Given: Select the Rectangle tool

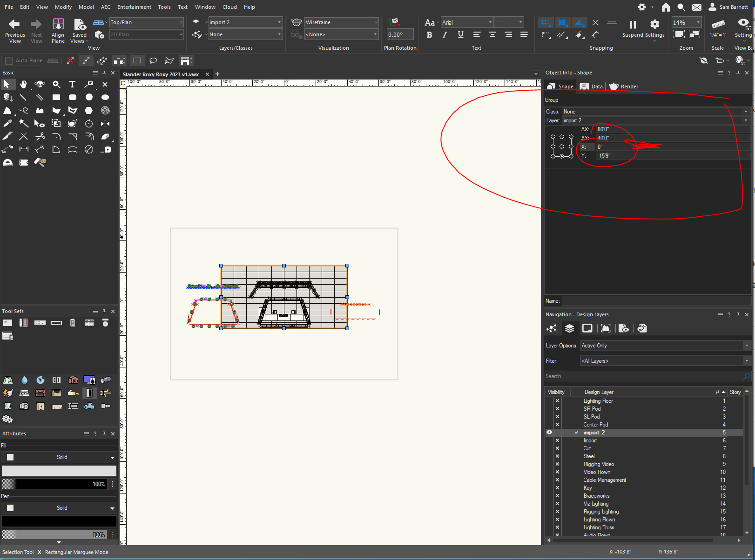Looking at the screenshot, I should [x=56, y=97].
